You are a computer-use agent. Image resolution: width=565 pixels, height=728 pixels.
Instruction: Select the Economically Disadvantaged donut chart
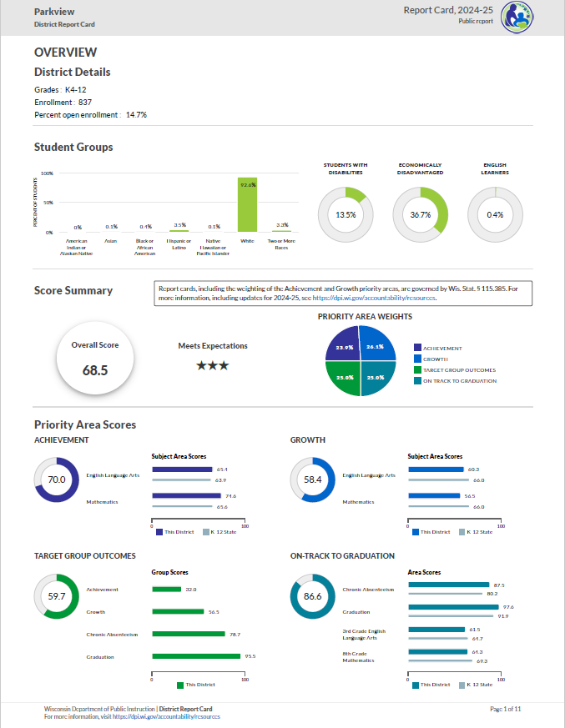coord(421,214)
